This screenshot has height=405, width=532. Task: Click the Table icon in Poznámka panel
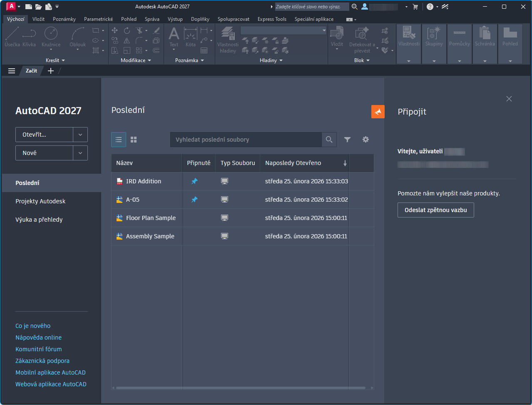click(x=204, y=50)
